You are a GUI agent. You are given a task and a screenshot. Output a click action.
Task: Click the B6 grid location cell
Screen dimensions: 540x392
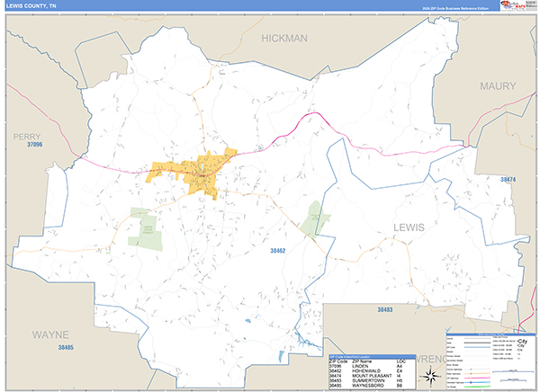(400, 386)
